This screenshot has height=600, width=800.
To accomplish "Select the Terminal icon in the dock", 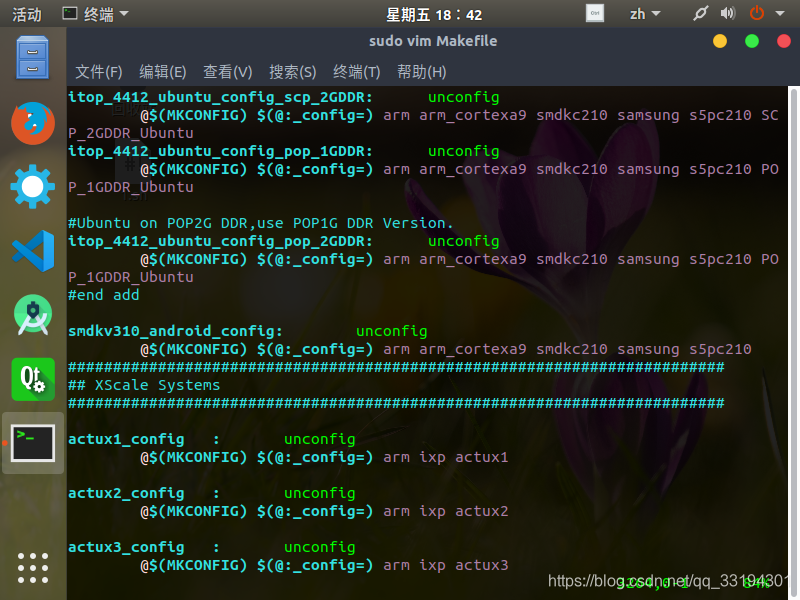I will click(x=33, y=443).
